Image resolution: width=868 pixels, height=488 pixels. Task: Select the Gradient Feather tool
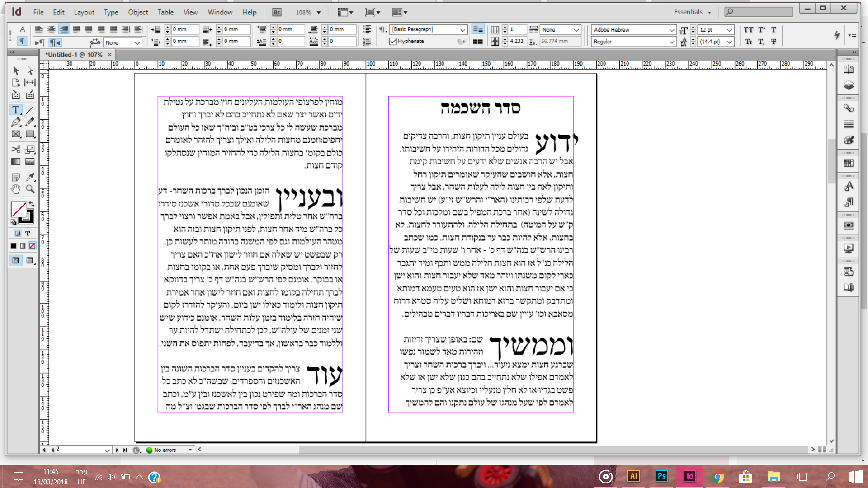point(30,161)
